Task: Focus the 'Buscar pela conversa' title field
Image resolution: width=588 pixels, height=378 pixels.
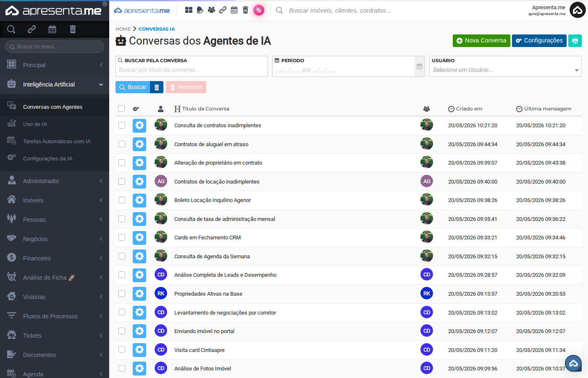Action: pyautogui.click(x=192, y=66)
